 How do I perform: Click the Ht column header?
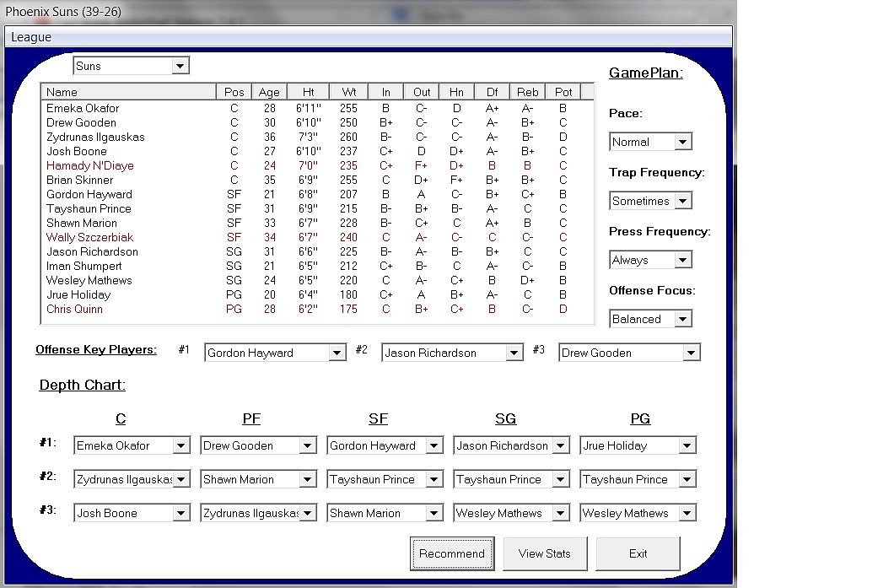tap(309, 92)
